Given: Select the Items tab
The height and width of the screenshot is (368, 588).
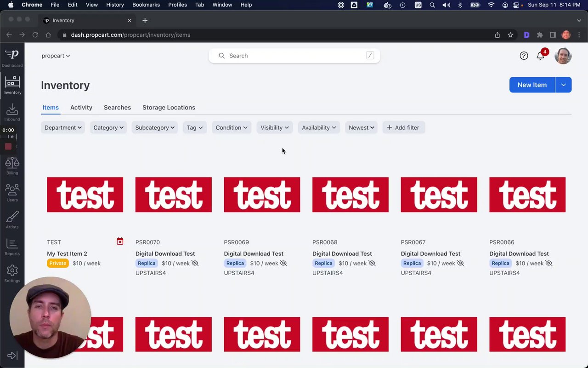Looking at the screenshot, I should click(x=51, y=108).
